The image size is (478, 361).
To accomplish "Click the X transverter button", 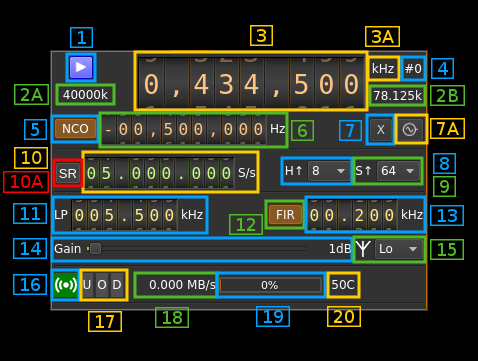I will point(380,129).
